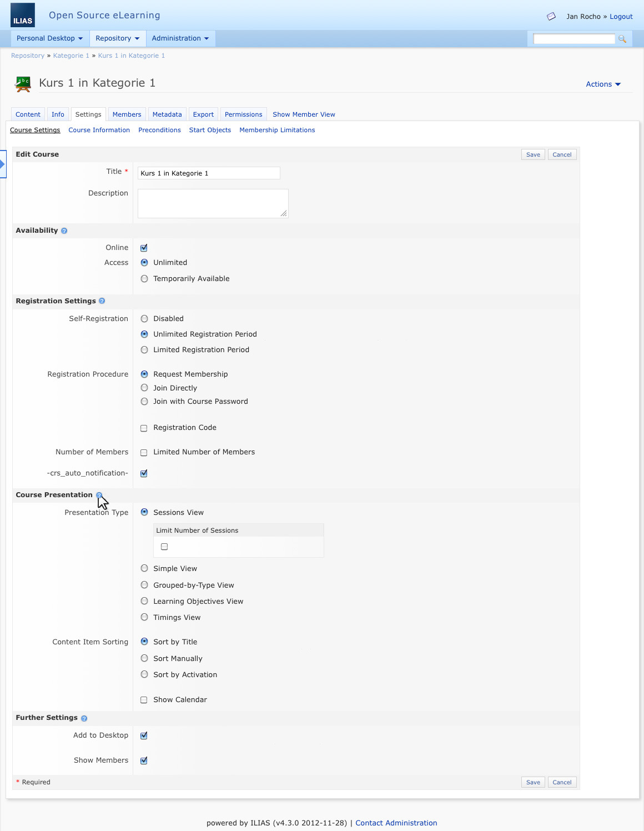Viewport: 644px width, 831px height.
Task: Enable Limited Number of Members
Action: click(x=144, y=453)
